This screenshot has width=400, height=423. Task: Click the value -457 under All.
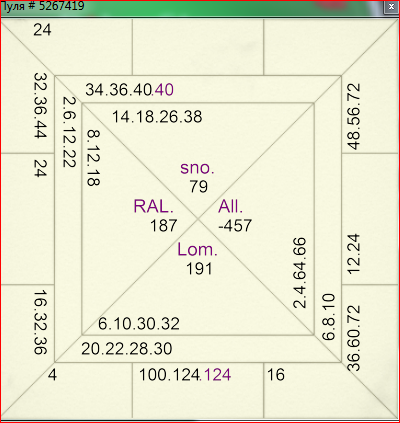pyautogui.click(x=235, y=226)
